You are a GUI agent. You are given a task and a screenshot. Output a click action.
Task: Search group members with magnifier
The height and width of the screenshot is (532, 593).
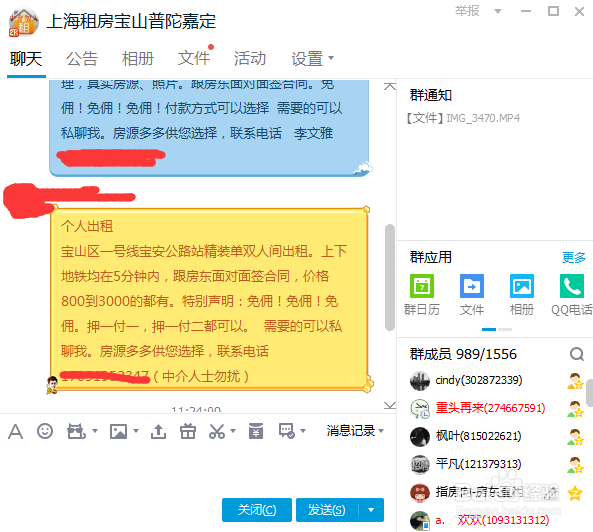click(577, 354)
